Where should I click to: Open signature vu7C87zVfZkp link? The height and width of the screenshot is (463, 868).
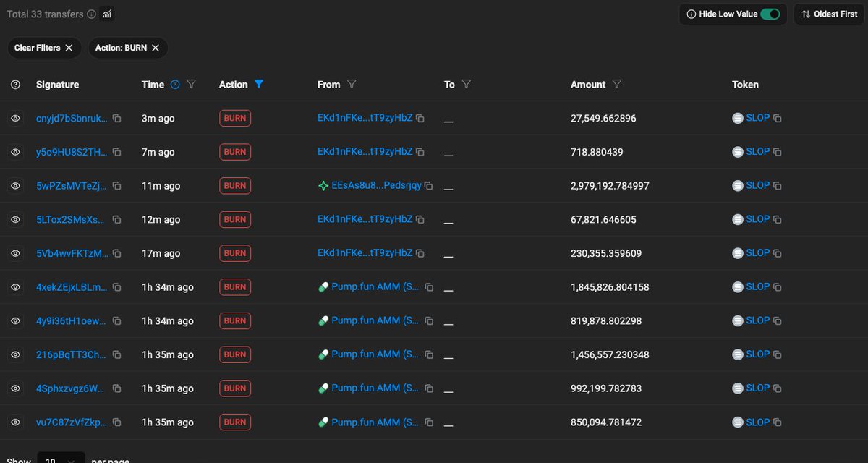(x=72, y=422)
